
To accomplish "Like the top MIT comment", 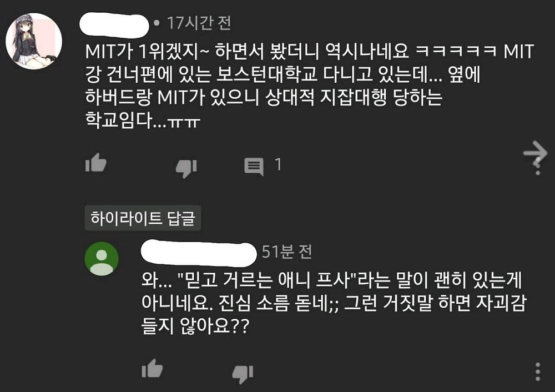I will [95, 163].
